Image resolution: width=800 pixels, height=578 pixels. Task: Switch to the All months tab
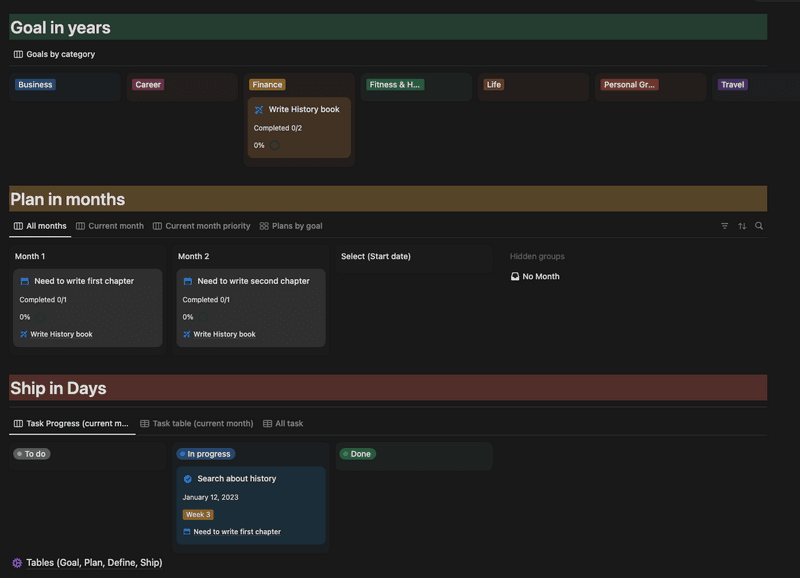click(x=40, y=226)
